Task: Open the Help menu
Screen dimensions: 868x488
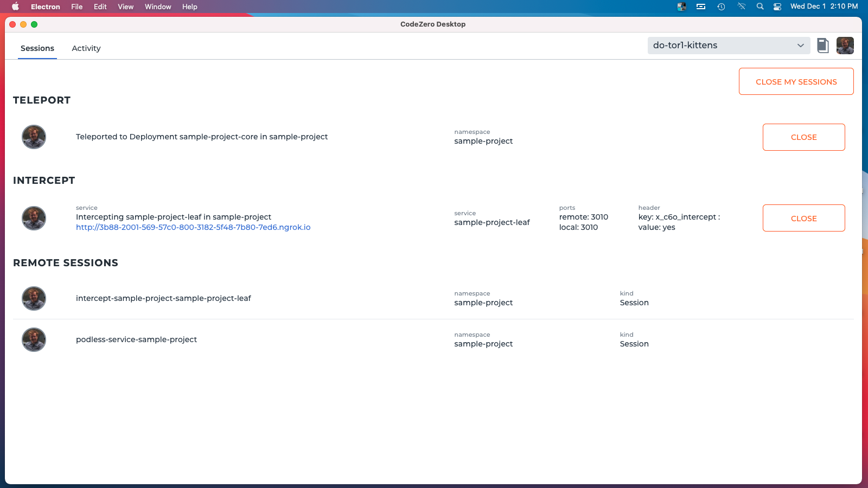Action: point(190,7)
